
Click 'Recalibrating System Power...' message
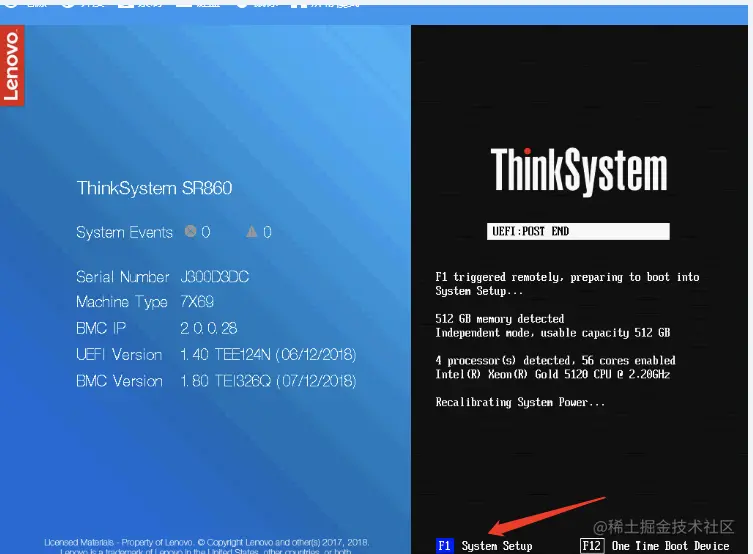tap(520, 402)
